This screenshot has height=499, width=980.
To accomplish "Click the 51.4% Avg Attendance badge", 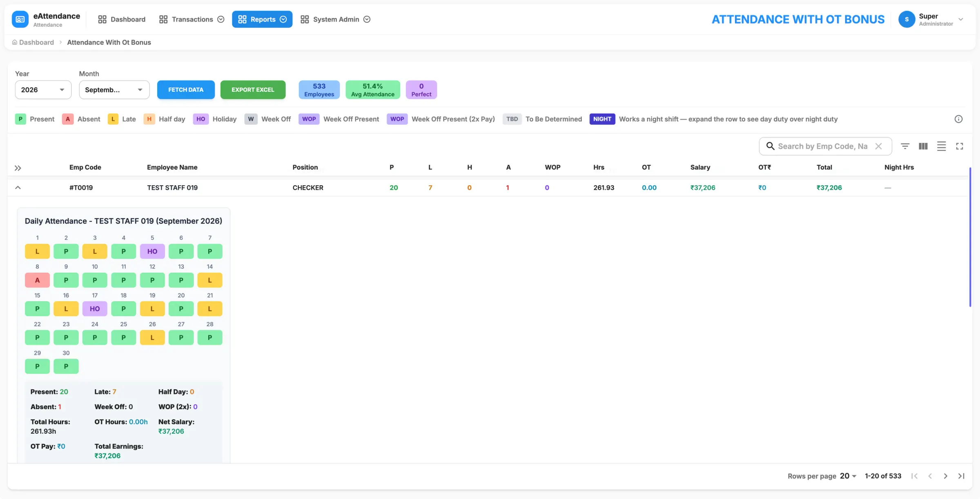I will point(372,90).
